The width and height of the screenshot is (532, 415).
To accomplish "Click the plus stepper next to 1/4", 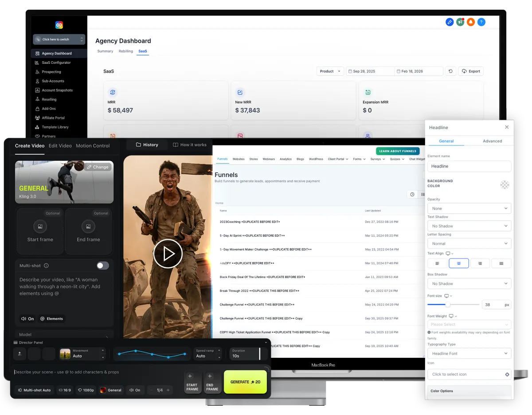I will coord(168,390).
